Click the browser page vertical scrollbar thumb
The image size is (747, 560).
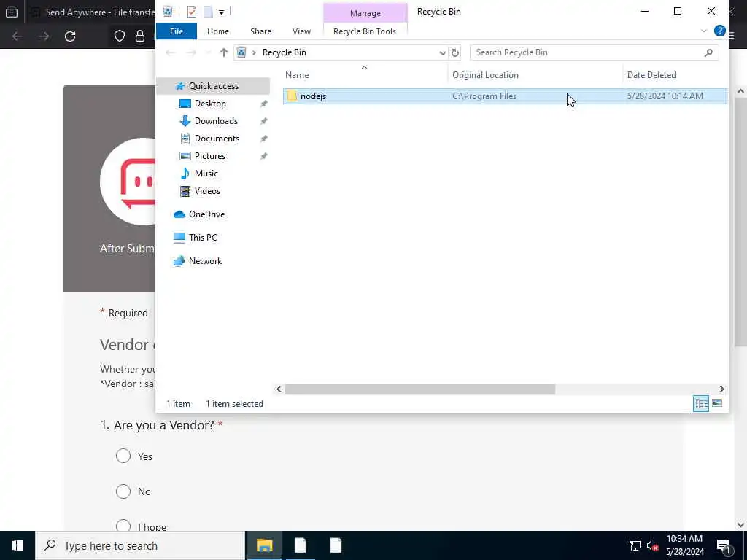tap(740, 222)
